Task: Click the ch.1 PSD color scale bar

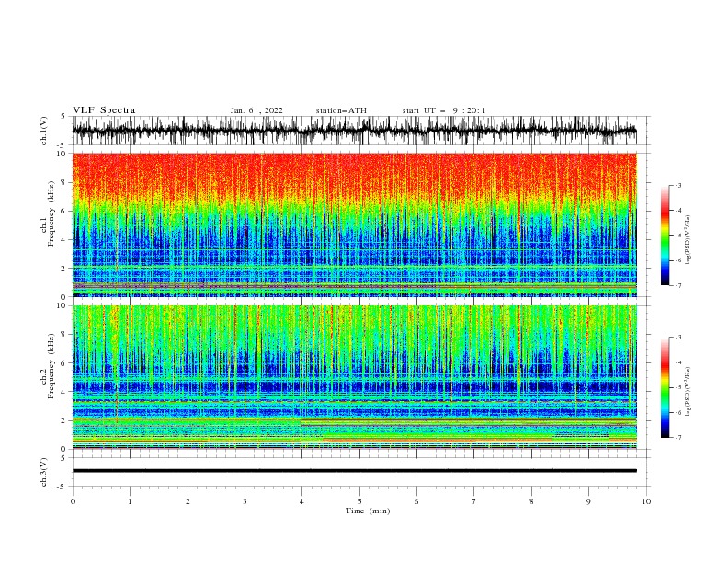Action: [x=665, y=236]
